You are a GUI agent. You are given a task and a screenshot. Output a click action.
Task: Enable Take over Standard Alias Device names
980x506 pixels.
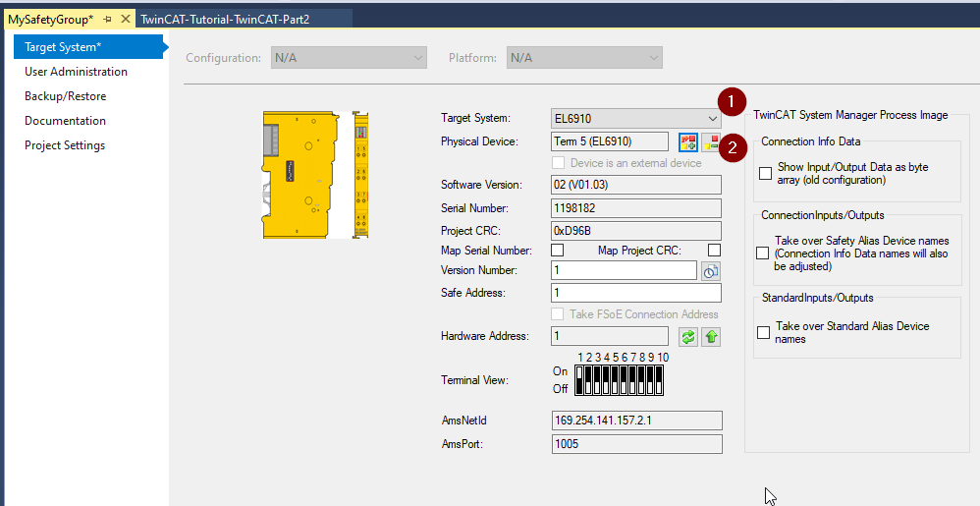pyautogui.click(x=763, y=332)
